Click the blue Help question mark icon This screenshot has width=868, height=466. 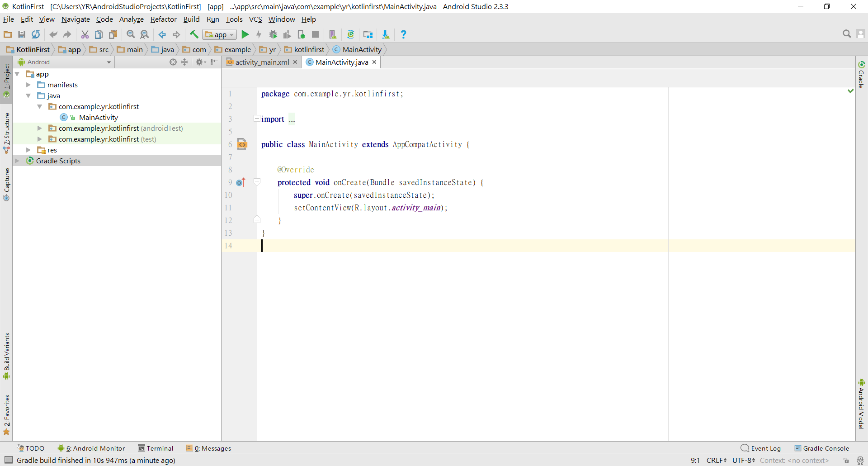403,34
